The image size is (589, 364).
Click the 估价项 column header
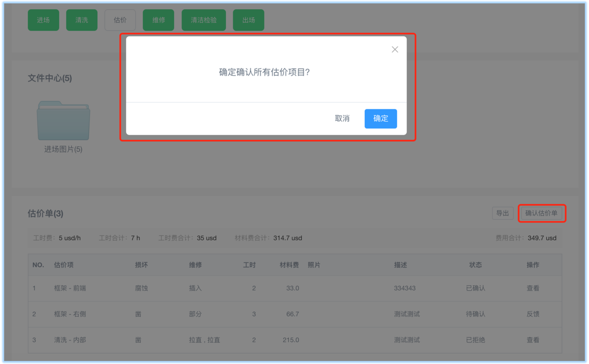64,265
